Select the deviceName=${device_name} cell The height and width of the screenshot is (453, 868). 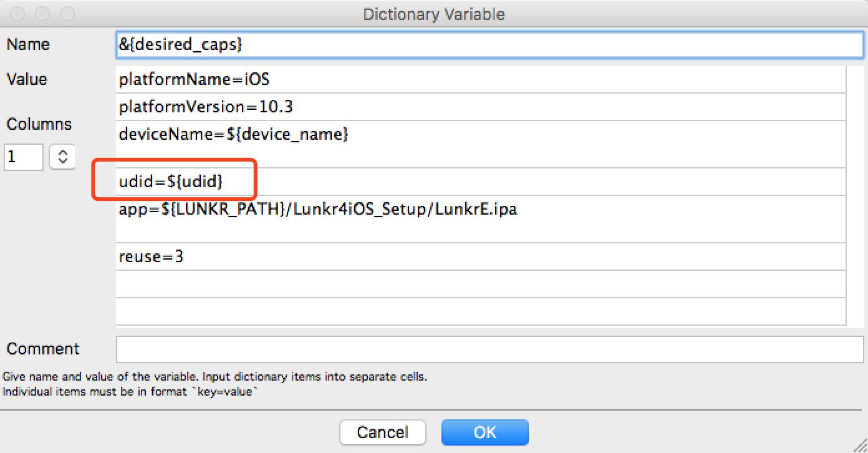481,144
